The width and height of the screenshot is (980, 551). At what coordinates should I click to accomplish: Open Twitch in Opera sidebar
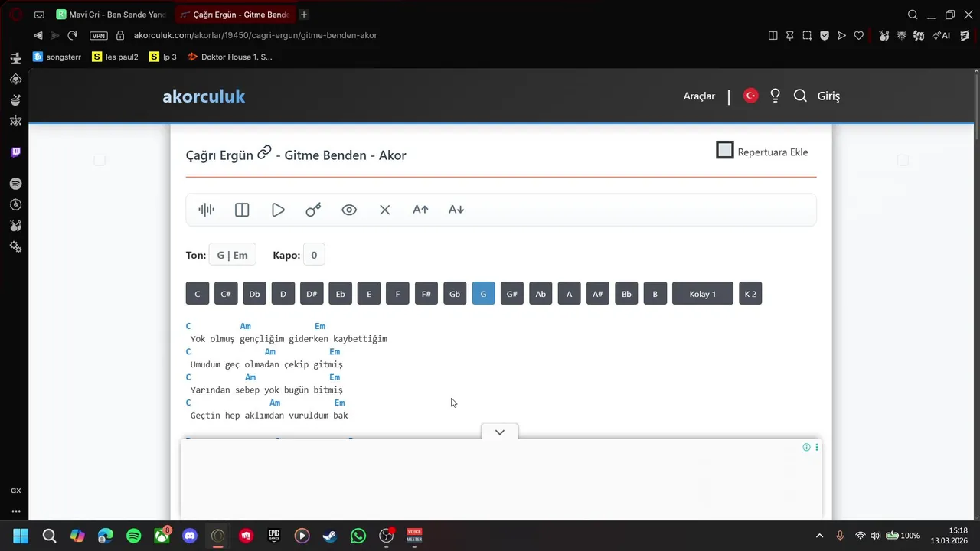[15, 152]
